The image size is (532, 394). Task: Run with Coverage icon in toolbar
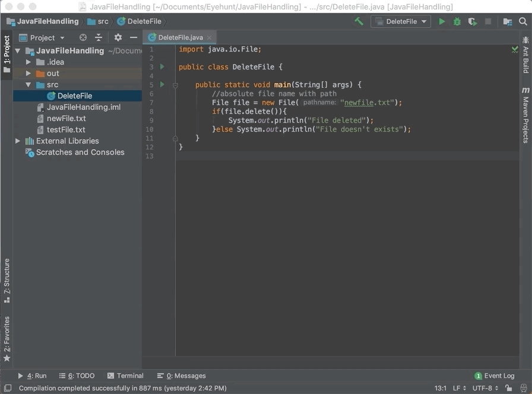tap(473, 22)
